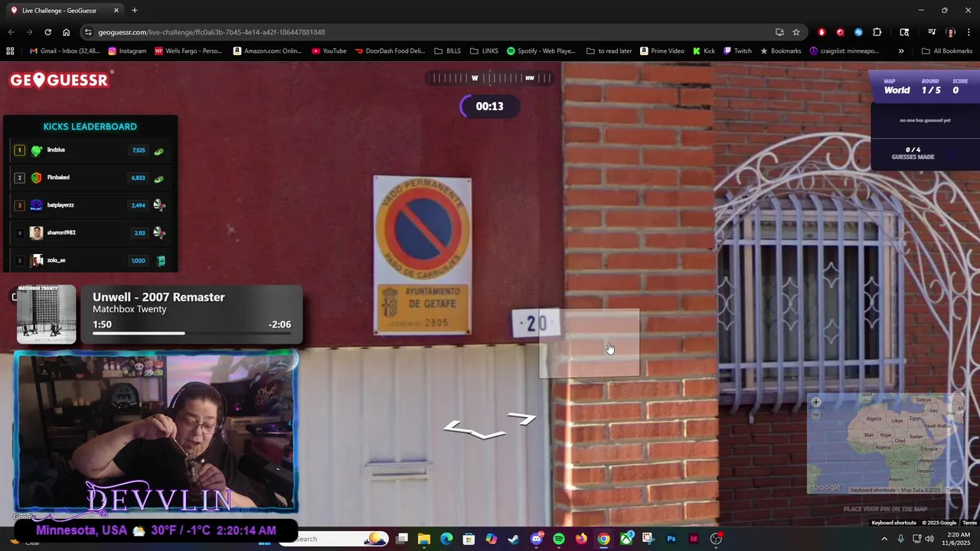Click the Place Your Pin On The Map button
Image resolution: width=980 pixels, height=551 pixels.
click(885, 509)
